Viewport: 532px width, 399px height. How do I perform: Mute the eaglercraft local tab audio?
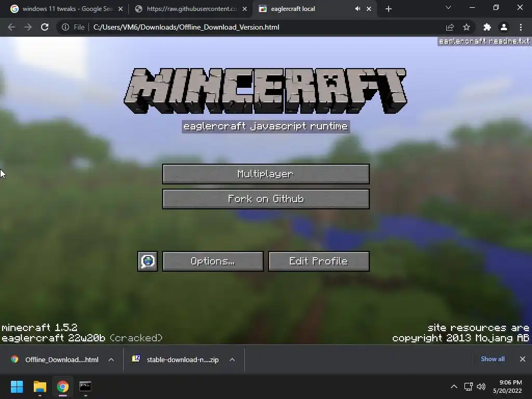pos(357,9)
